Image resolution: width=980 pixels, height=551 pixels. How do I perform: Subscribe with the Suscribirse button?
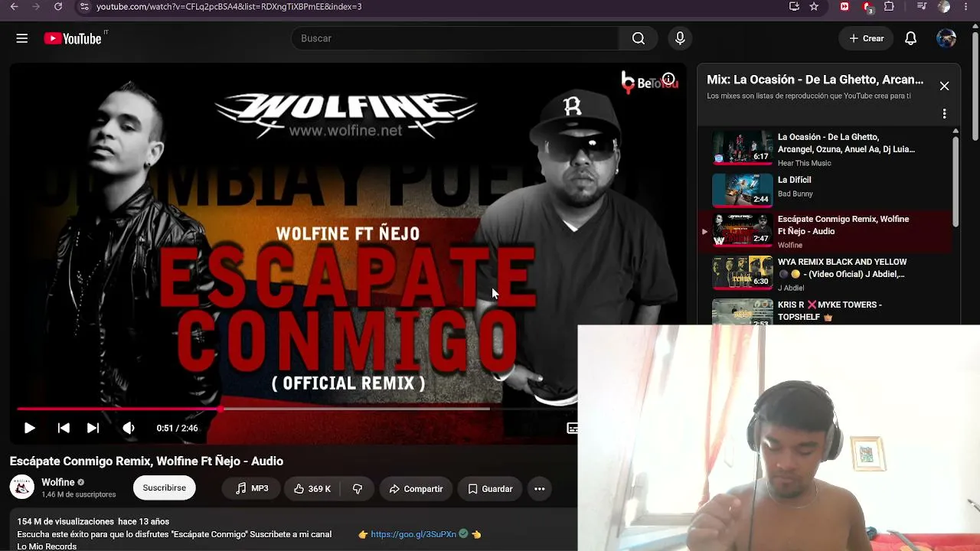coord(164,487)
